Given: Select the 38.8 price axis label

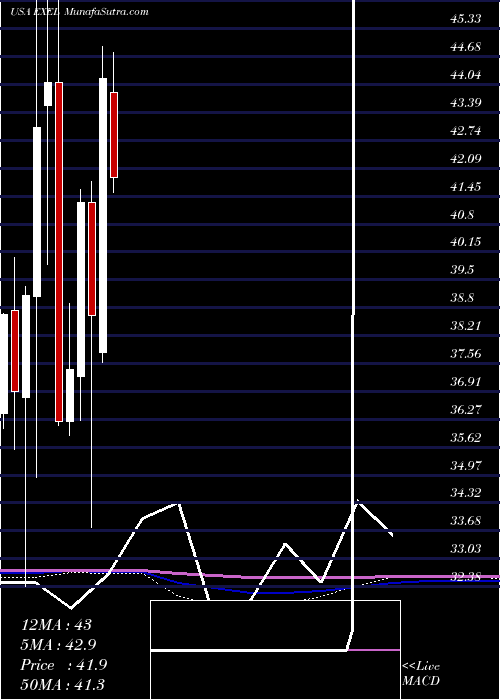Looking at the screenshot, I should (x=462, y=298).
